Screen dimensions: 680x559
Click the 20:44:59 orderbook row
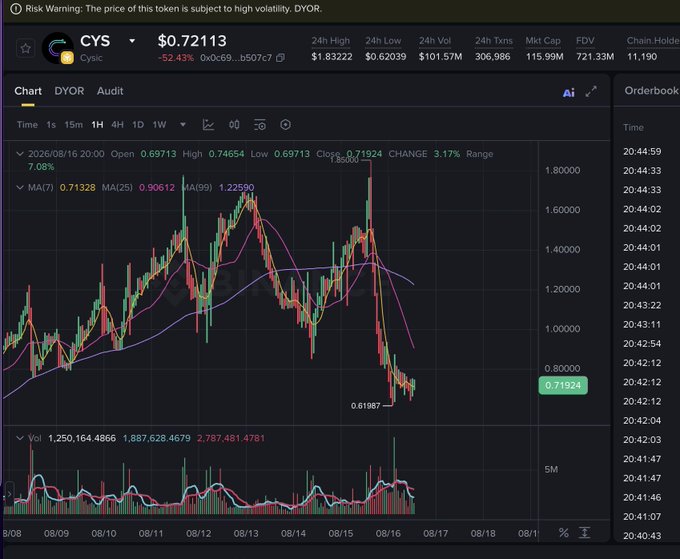tap(642, 151)
